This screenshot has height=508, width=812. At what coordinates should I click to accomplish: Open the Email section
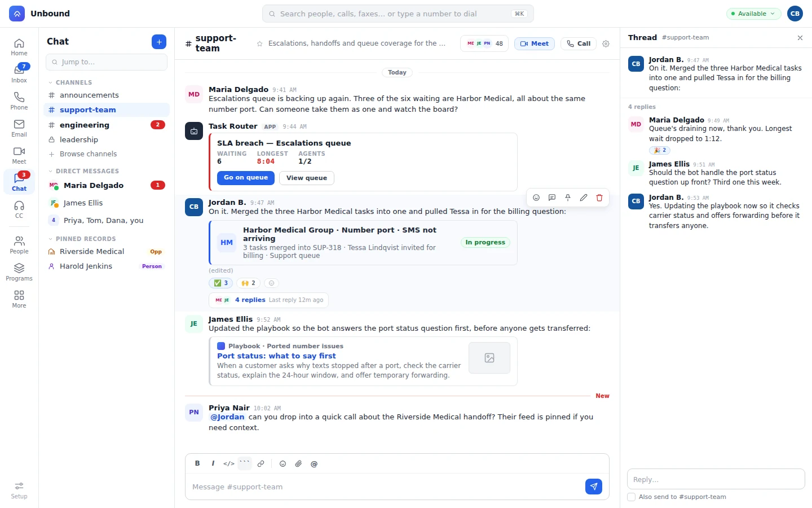(19, 128)
